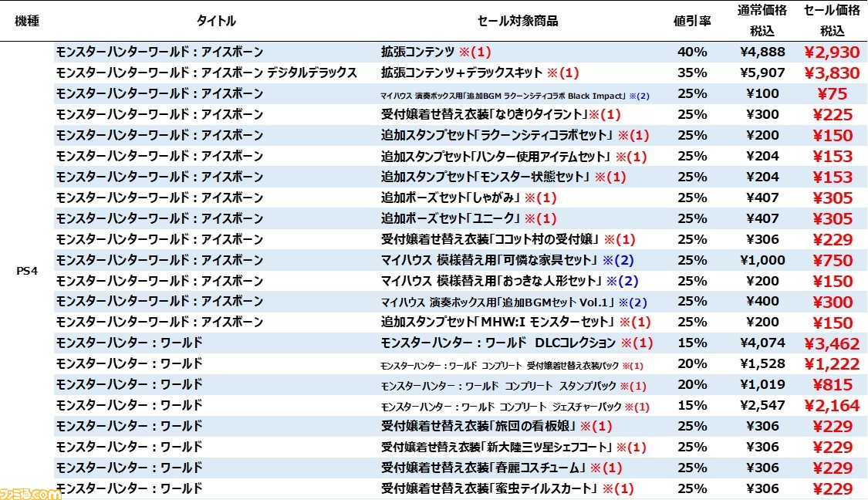Click the ¥100 regular price

pos(762,93)
